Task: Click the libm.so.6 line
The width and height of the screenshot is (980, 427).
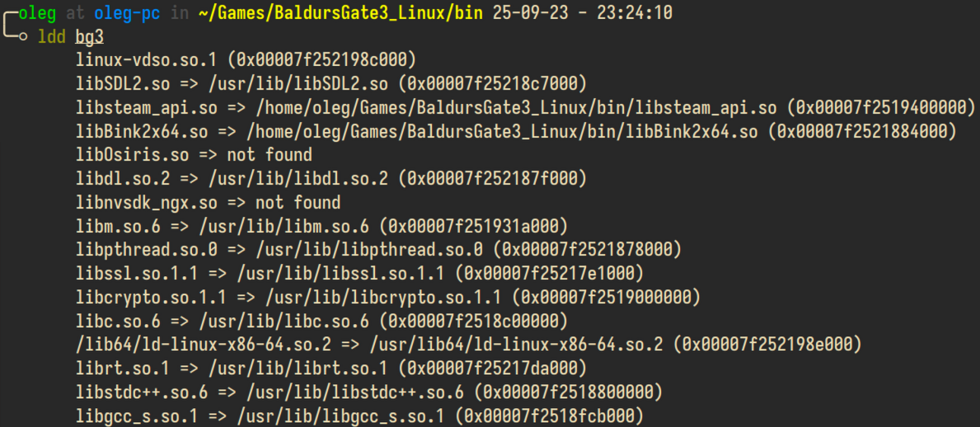Action: pyautogui.click(x=322, y=227)
